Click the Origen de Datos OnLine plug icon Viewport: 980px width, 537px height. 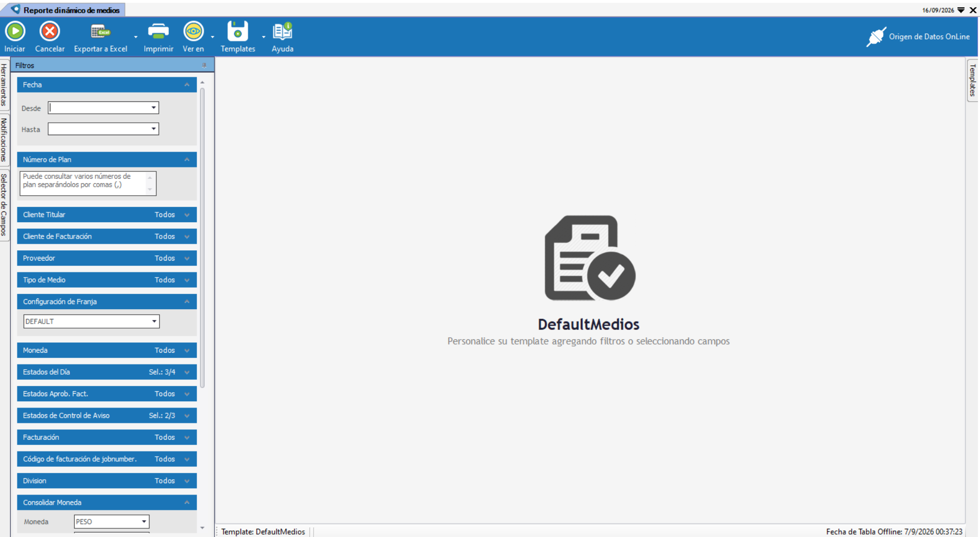[x=876, y=37]
